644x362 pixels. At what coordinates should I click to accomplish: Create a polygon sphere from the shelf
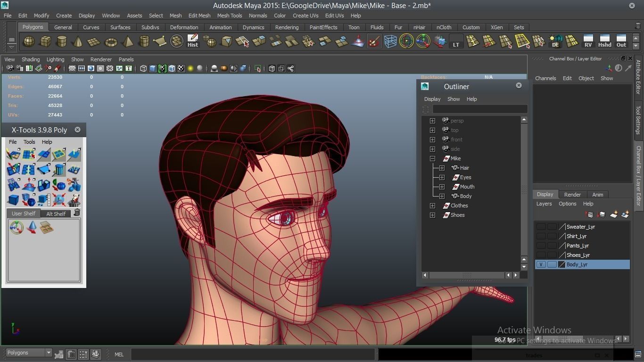[x=29, y=41]
